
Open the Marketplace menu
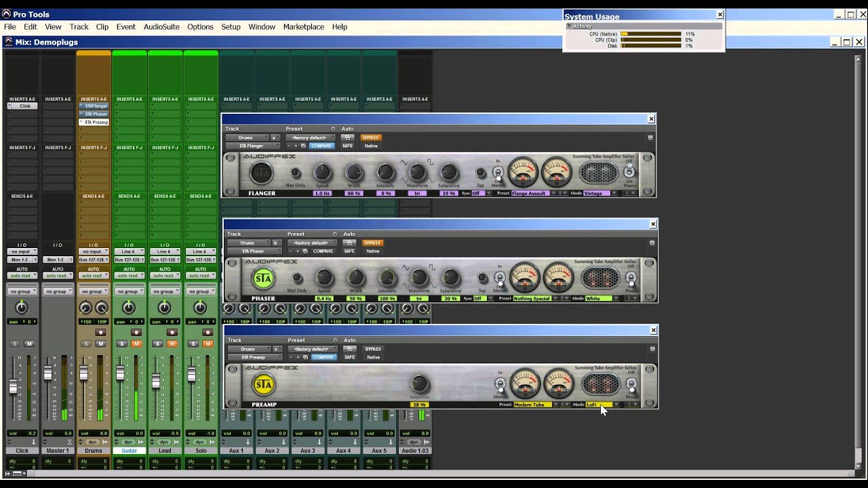(x=304, y=27)
